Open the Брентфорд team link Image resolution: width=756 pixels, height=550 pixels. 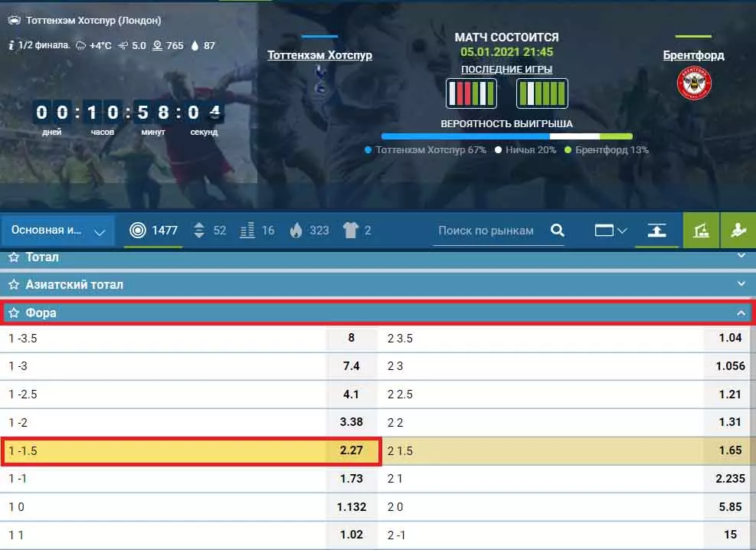click(x=693, y=55)
